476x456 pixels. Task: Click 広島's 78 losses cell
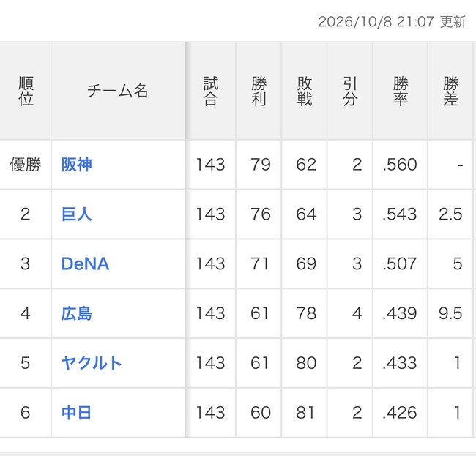click(x=305, y=313)
